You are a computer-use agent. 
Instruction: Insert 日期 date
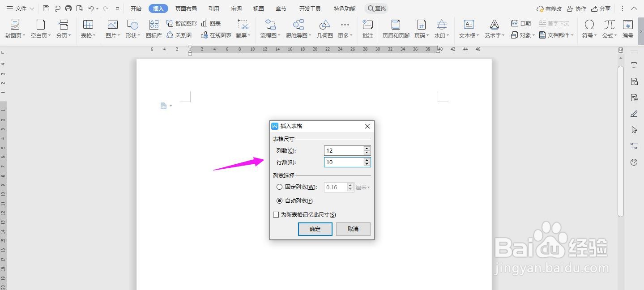[x=521, y=23]
